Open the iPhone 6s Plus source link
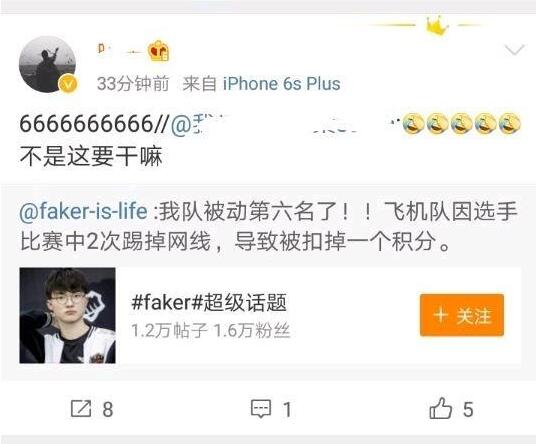The image size is (536, 444). click(282, 84)
